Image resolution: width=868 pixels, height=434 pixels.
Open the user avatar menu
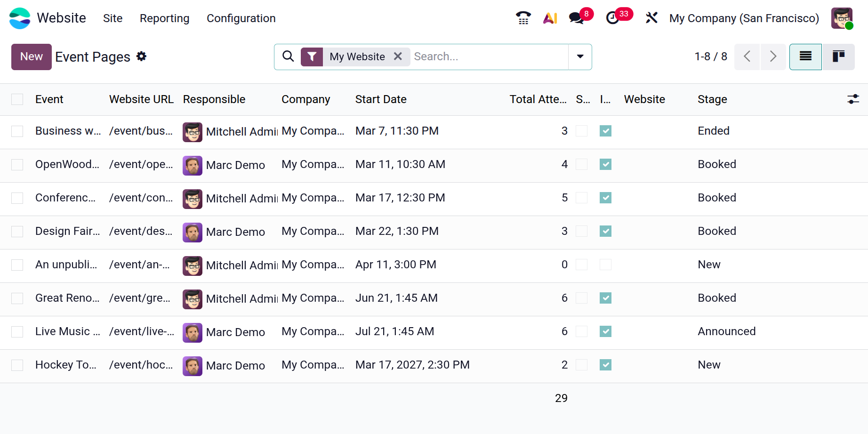(x=842, y=18)
